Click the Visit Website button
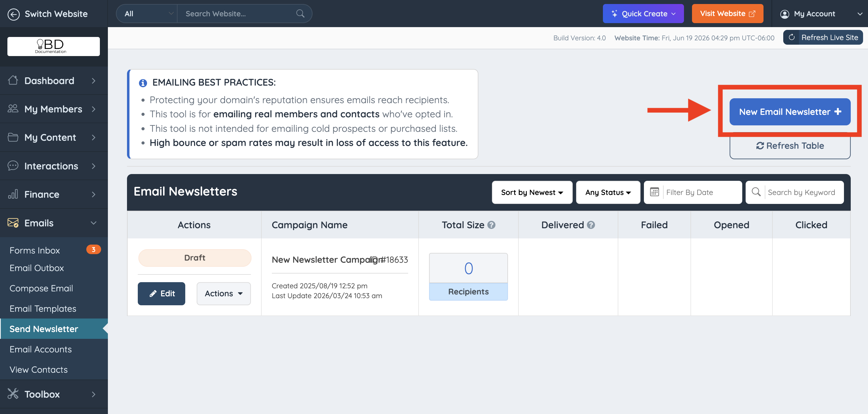868x414 pixels. tap(727, 14)
